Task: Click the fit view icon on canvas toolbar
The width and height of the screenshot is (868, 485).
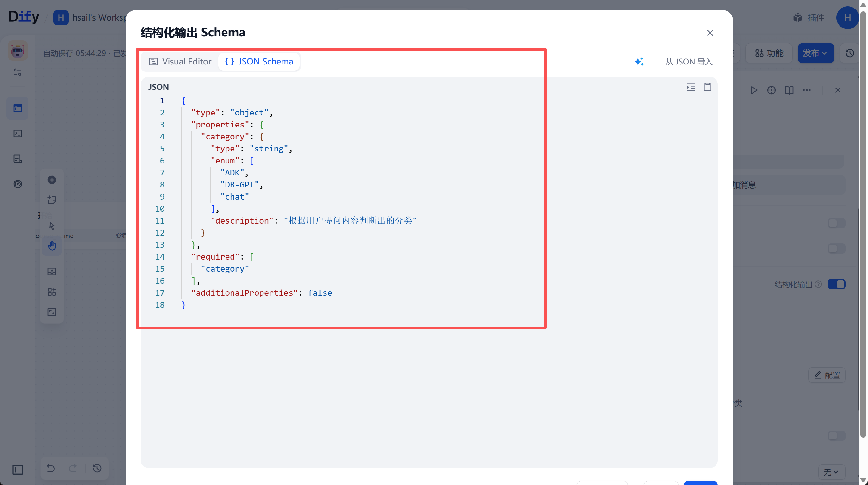Action: click(52, 312)
